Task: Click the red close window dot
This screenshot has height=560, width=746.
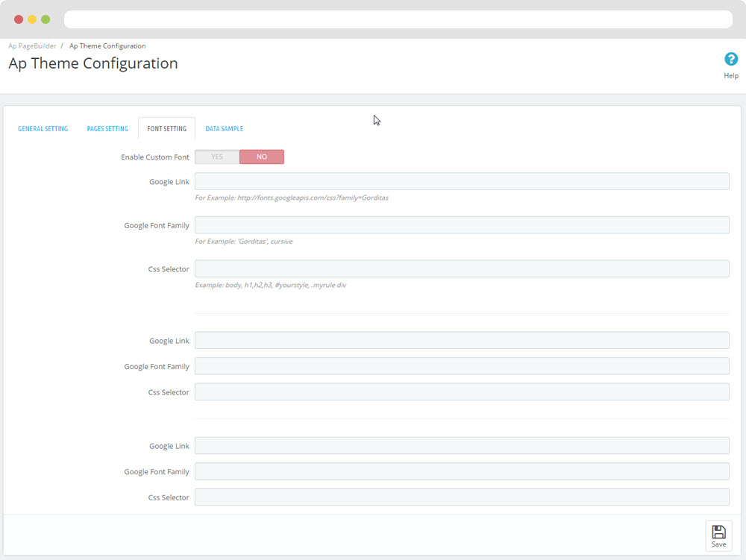Action: coord(19,19)
